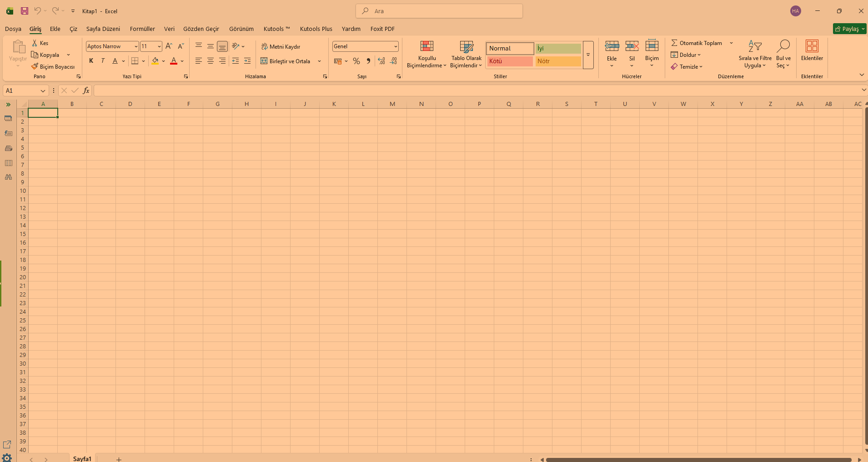Apply the red font color
This screenshot has width=868, height=462.
coord(174,61)
